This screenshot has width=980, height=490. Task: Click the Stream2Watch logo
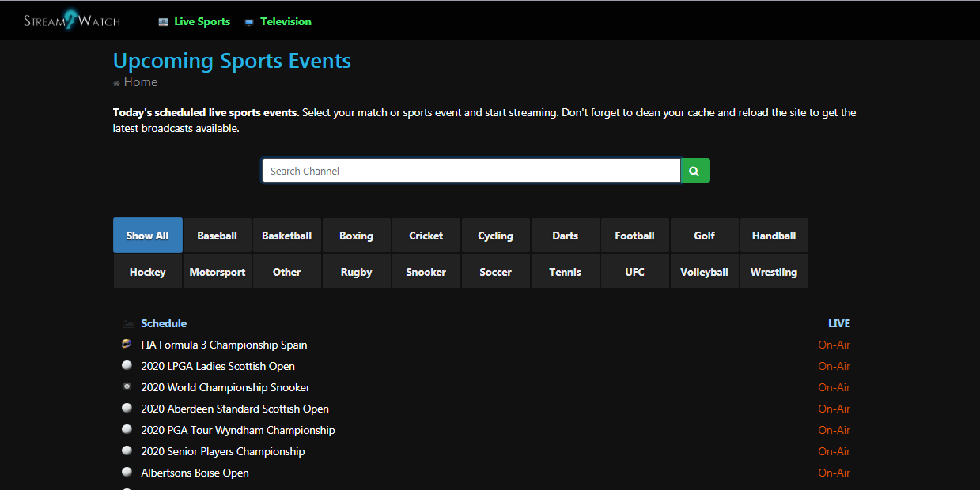(72, 20)
